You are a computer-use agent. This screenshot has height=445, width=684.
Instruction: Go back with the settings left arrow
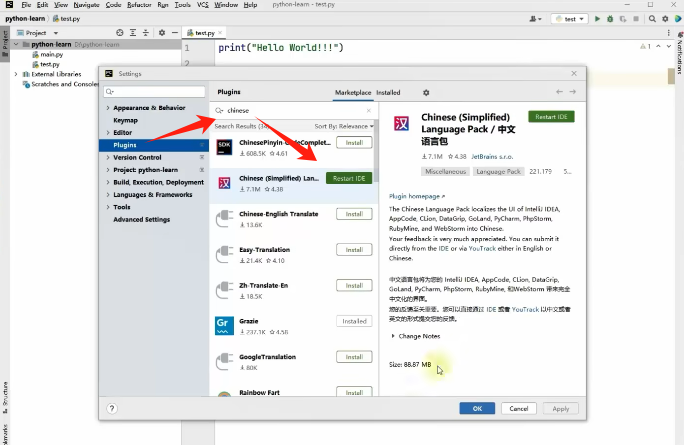click(559, 92)
